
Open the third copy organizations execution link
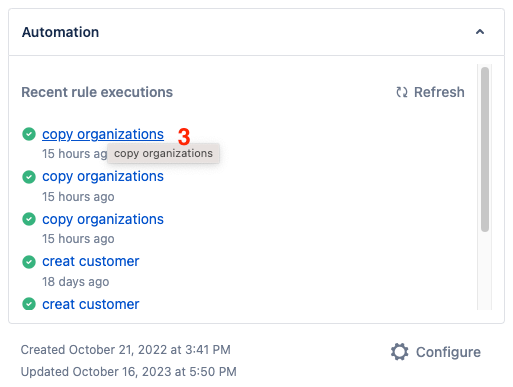103,219
